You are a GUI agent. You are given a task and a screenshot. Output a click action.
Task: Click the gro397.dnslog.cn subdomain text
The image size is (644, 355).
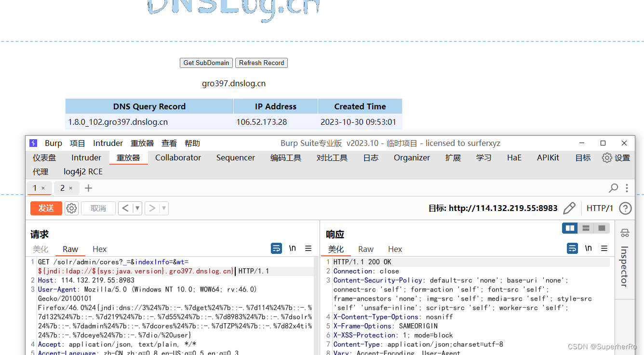(x=234, y=83)
